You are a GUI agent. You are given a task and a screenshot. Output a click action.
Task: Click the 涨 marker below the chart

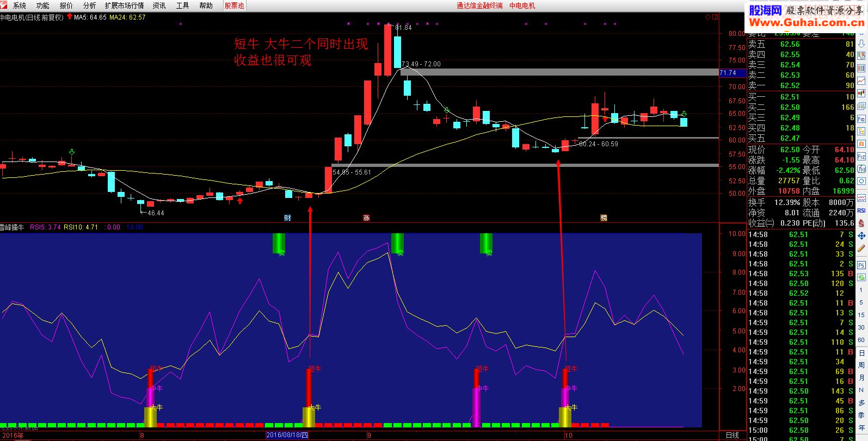click(366, 218)
